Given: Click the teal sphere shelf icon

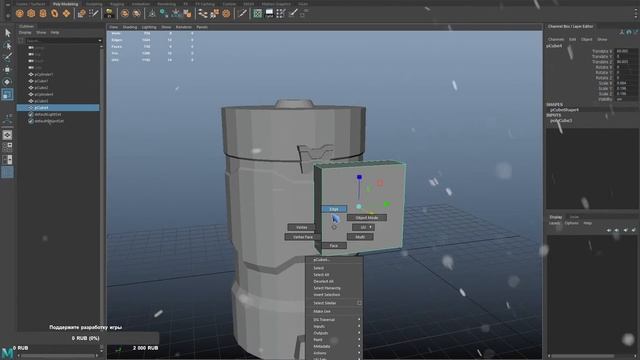Looking at the screenshot, I should 164,13.
